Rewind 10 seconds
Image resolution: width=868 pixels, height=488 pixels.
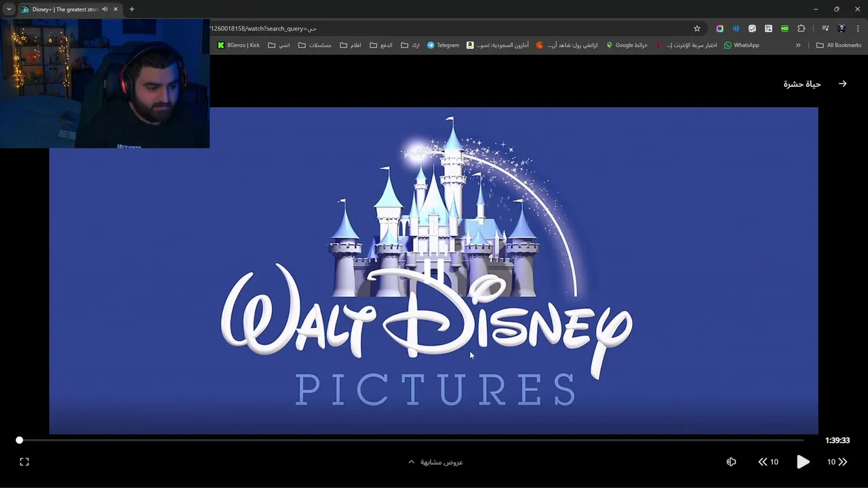click(768, 462)
